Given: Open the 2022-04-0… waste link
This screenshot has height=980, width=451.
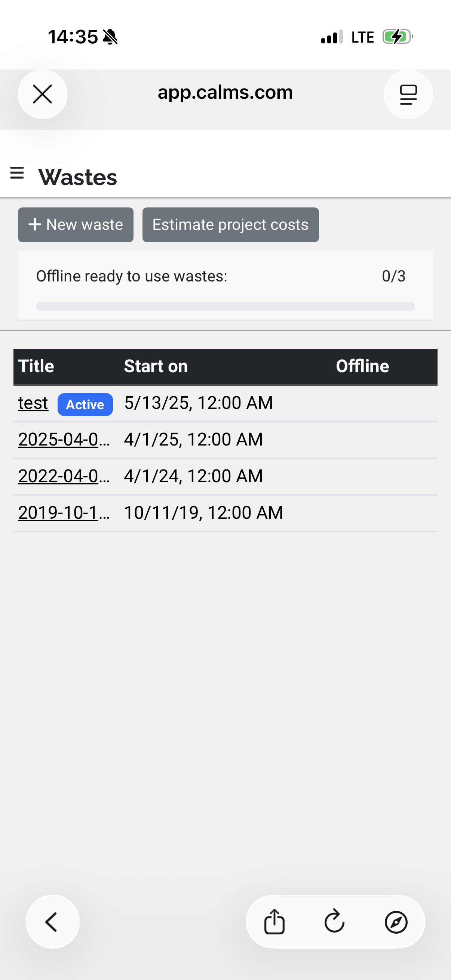Looking at the screenshot, I should tap(64, 476).
